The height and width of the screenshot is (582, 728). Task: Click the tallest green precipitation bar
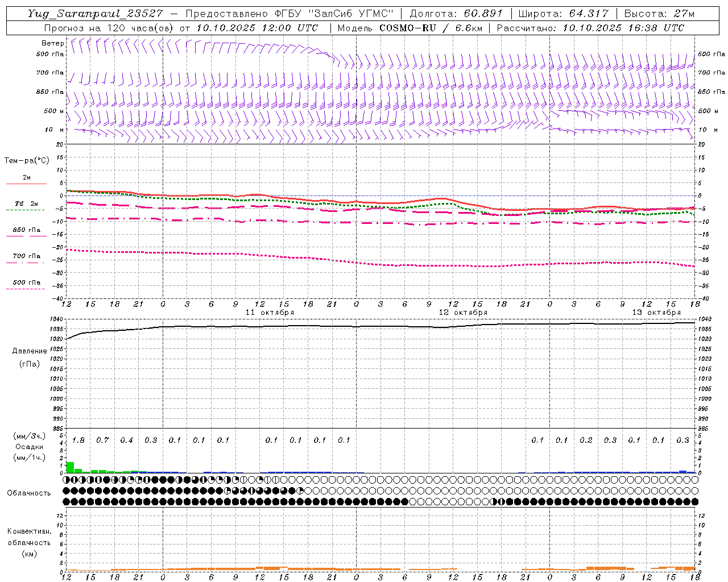point(71,467)
